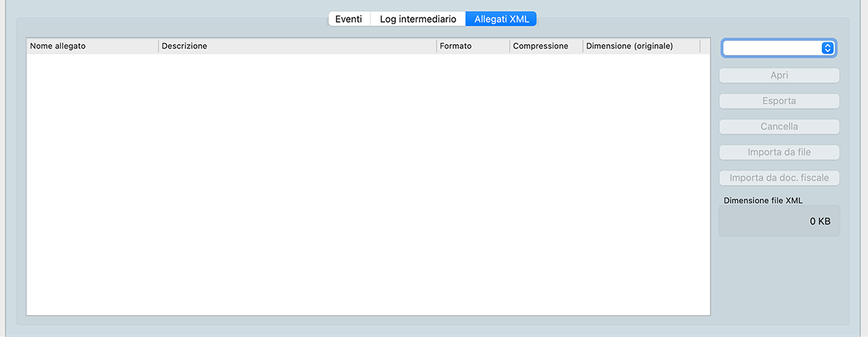
Task: Select the Allegati XML tab
Action: 501,19
